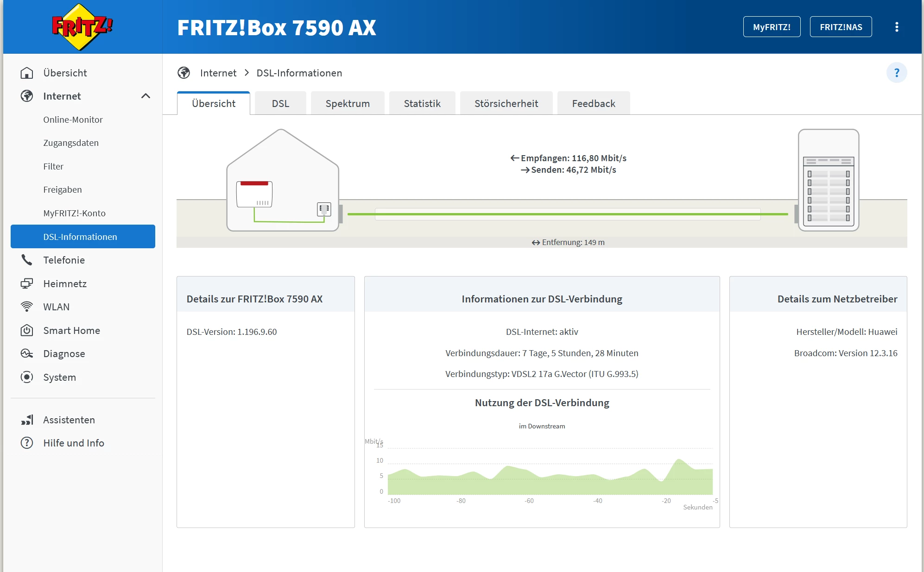Image resolution: width=924 pixels, height=572 pixels.
Task: Click the phone icon for Telefonie
Action: coord(27,260)
